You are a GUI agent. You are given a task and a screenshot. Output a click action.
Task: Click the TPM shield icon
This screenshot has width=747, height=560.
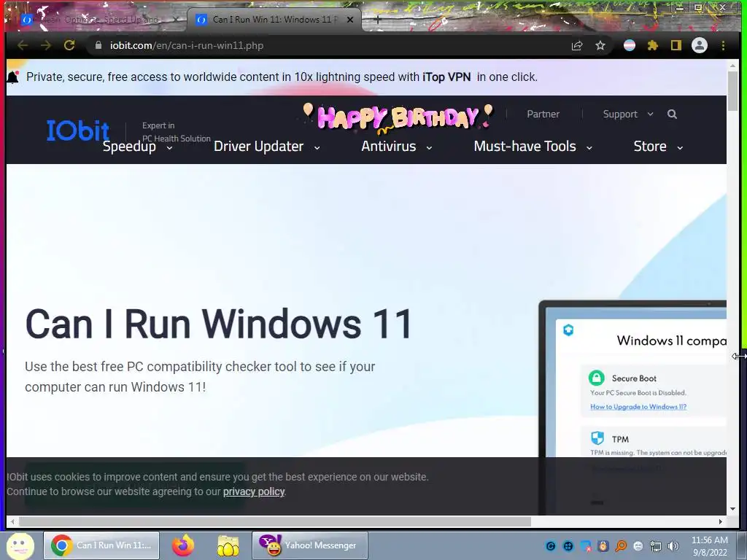pyautogui.click(x=597, y=437)
